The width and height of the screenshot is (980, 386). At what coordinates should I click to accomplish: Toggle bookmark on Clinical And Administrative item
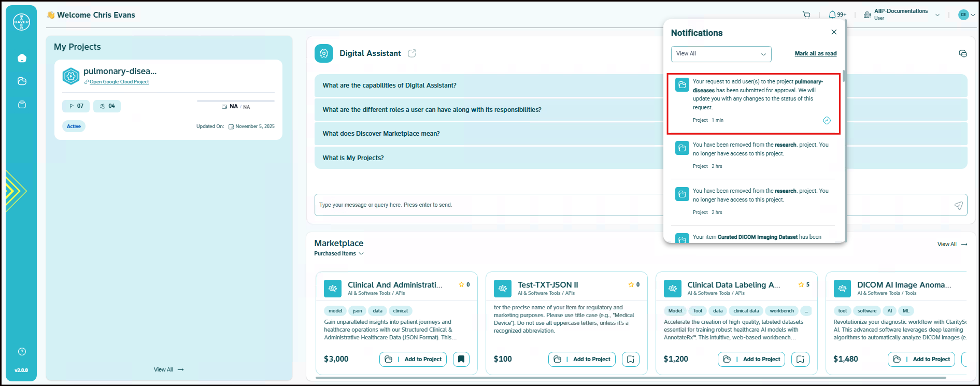(461, 359)
